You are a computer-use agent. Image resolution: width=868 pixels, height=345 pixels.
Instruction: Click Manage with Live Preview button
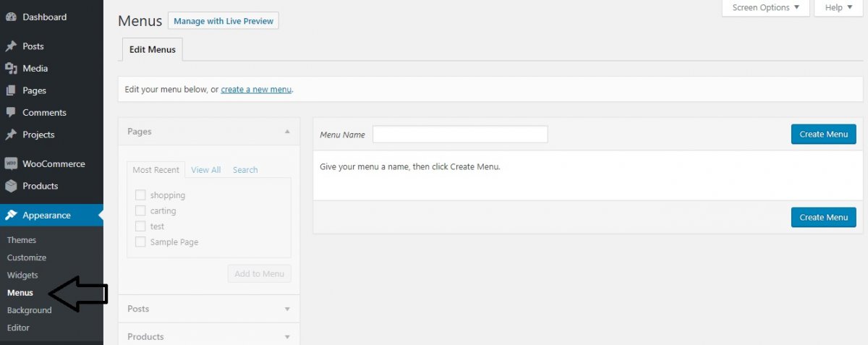click(x=224, y=21)
